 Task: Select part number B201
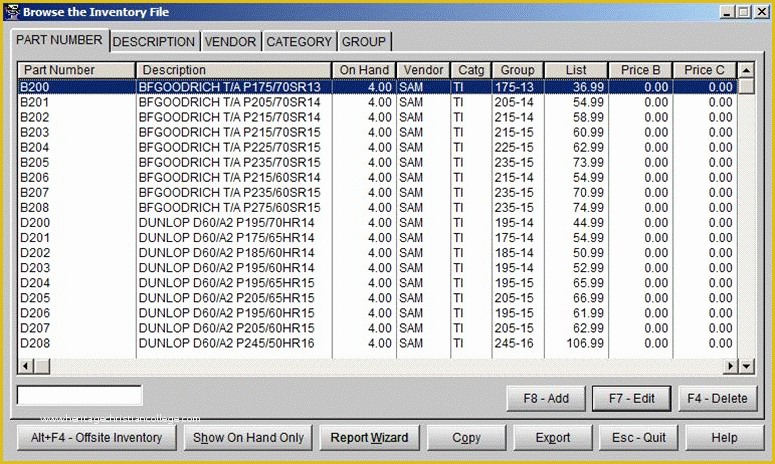click(x=35, y=102)
